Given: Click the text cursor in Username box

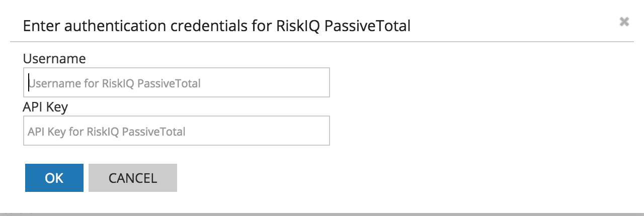Looking at the screenshot, I should (x=29, y=83).
